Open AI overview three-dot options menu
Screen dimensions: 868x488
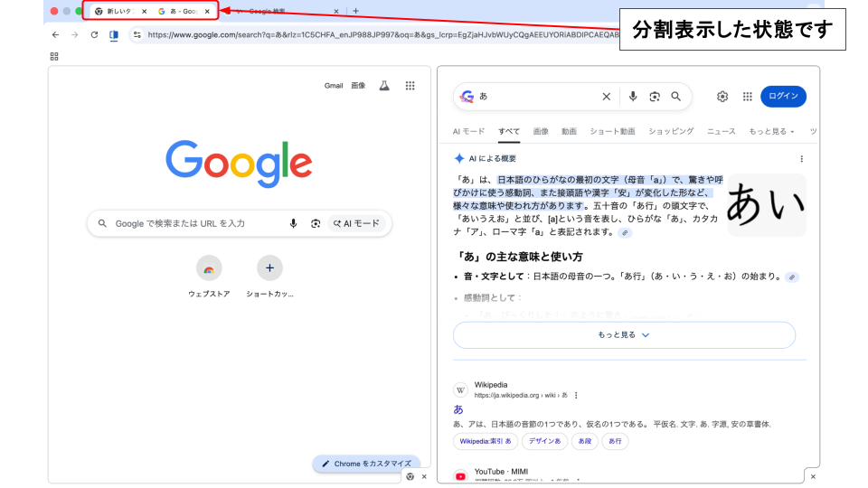pos(801,159)
